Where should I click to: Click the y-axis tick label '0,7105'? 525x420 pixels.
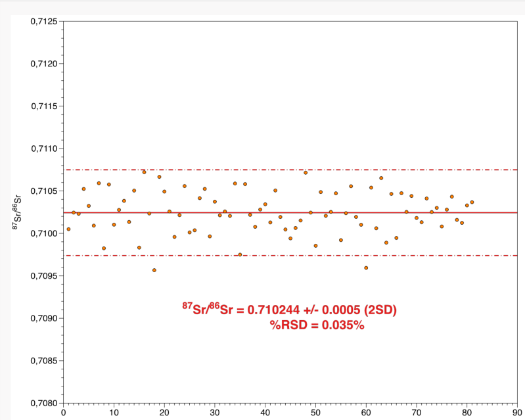pyautogui.click(x=44, y=191)
